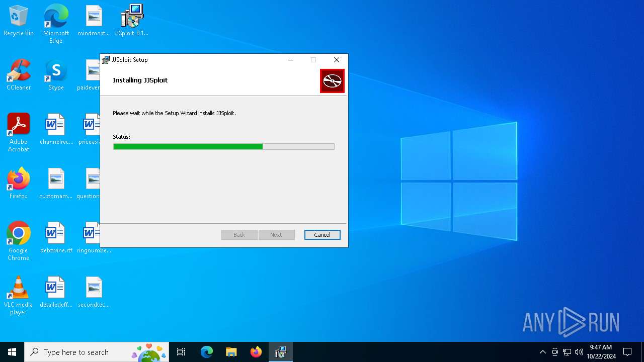Select the customam image file icon
This screenshot has width=644, height=362.
[x=56, y=184]
